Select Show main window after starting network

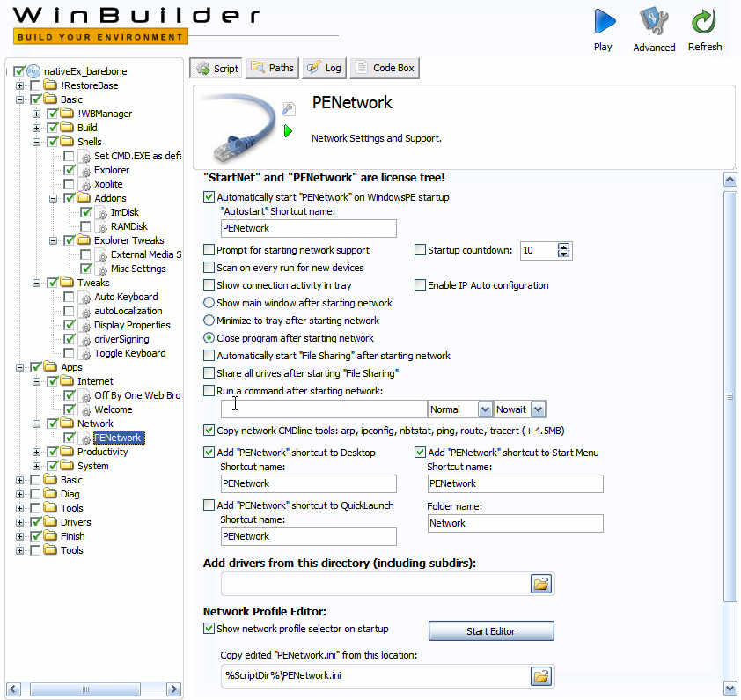[x=209, y=302]
